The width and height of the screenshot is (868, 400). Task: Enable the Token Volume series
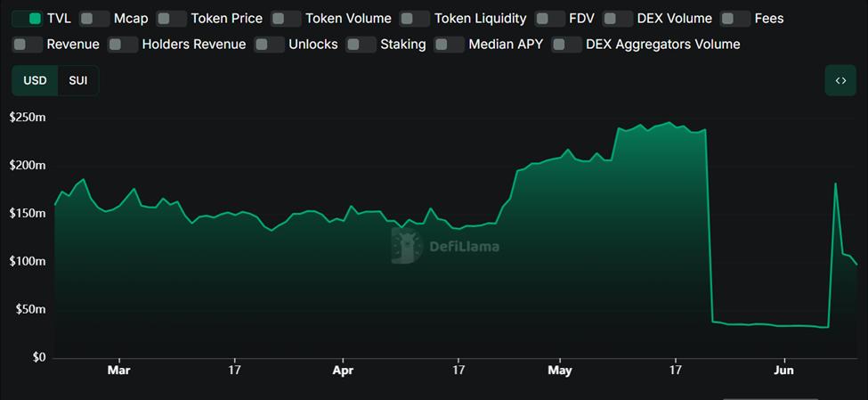[x=285, y=18]
